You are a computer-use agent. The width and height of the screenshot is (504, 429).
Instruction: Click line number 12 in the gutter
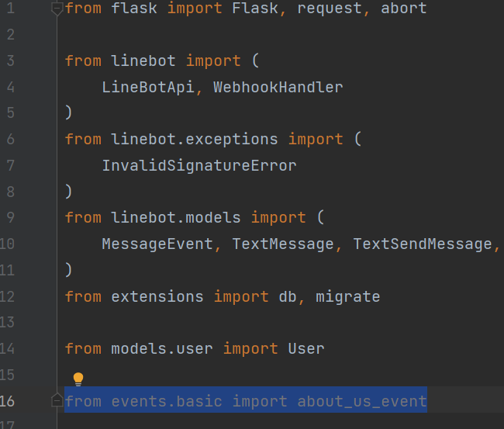8,296
